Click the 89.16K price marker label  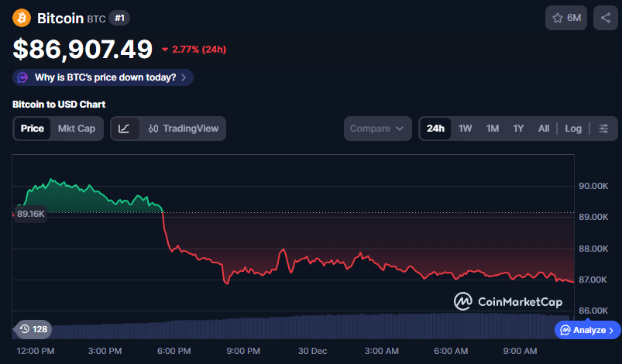30,214
